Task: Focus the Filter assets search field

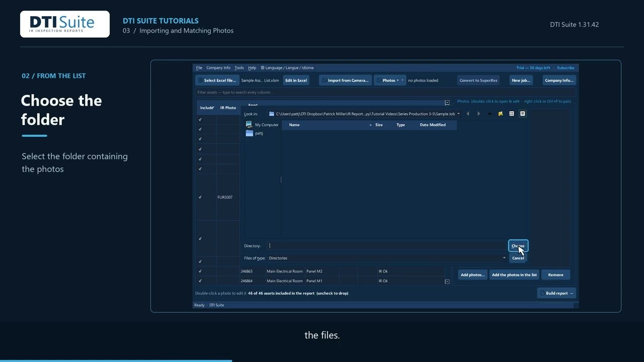Action: click(x=385, y=93)
